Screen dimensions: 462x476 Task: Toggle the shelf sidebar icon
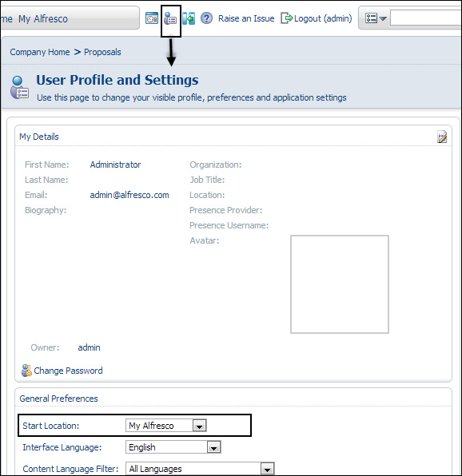click(189, 18)
